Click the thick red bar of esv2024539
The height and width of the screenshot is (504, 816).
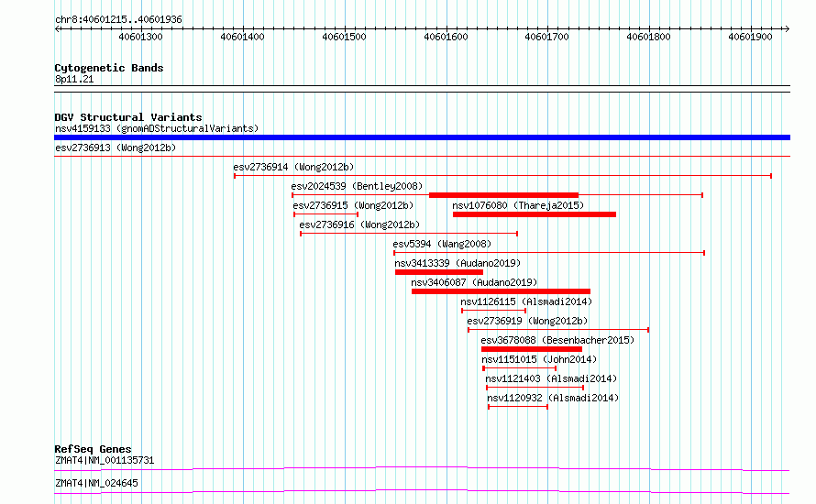pyautogui.click(x=503, y=195)
